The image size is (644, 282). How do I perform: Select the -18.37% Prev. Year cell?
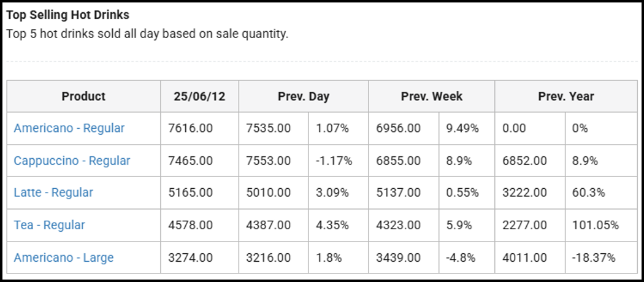593,257
